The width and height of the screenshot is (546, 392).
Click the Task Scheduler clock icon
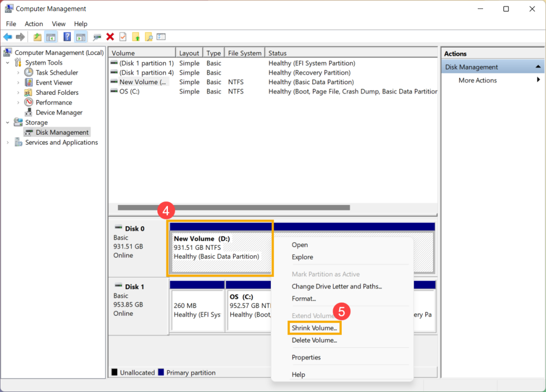click(x=29, y=72)
